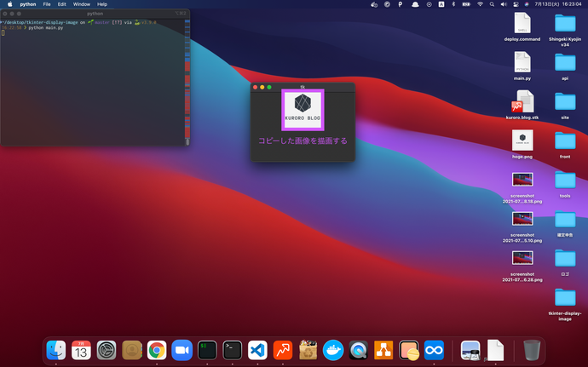Screen dimensions: 588x367
Task: Open the File menu
Action: pyautogui.click(x=47, y=4)
